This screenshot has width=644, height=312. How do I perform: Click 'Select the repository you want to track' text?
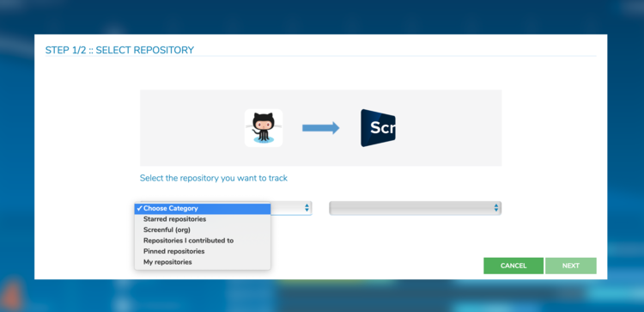[214, 178]
